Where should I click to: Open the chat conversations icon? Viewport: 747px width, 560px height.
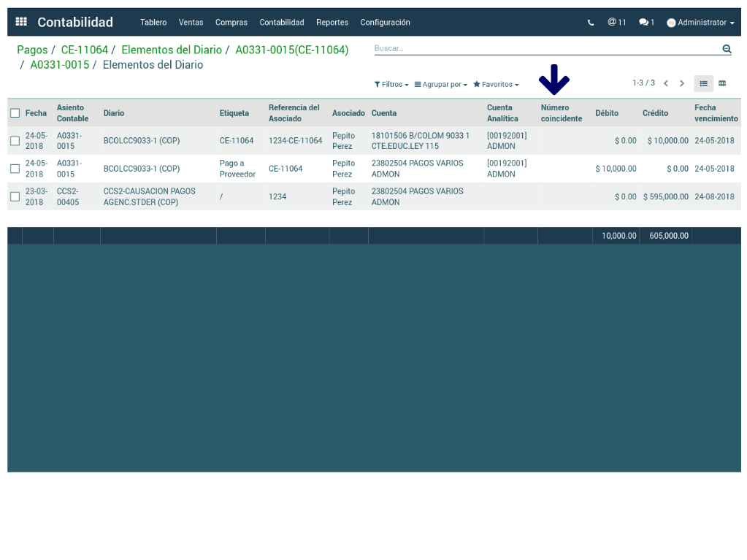646,23
